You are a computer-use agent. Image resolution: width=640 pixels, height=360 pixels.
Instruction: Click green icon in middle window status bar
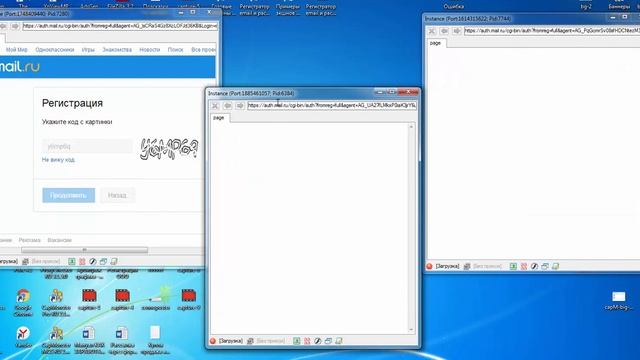pyautogui.click(x=297, y=341)
